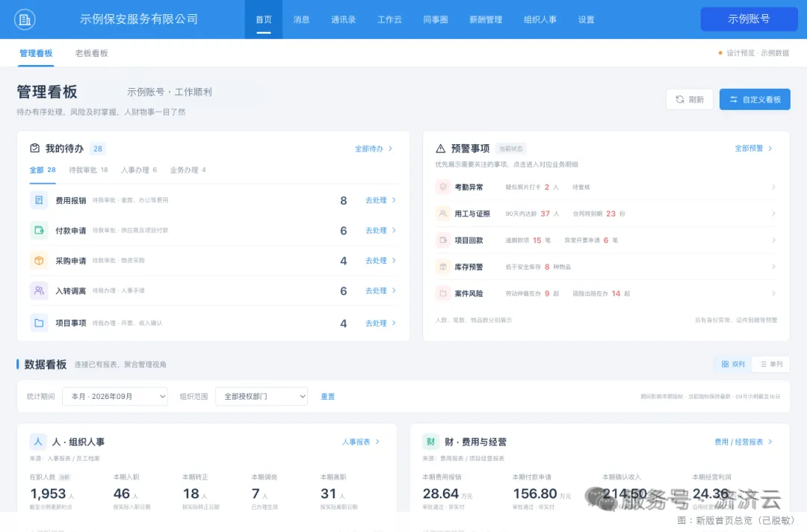This screenshot has width=807, height=532.
Task: Click the 库存预警 box icon
Action: click(442, 267)
